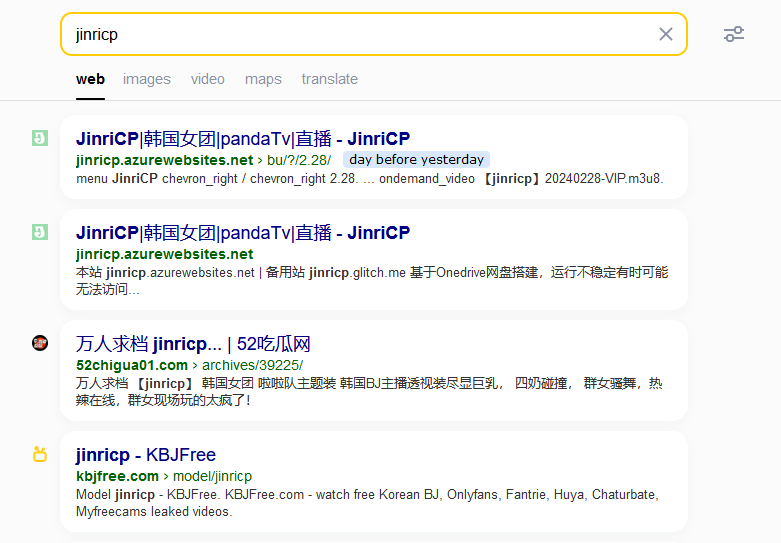This screenshot has height=543, width=781.
Task: Click the snippet mentioning jinricp.glitch.me
Action: [x=372, y=281]
